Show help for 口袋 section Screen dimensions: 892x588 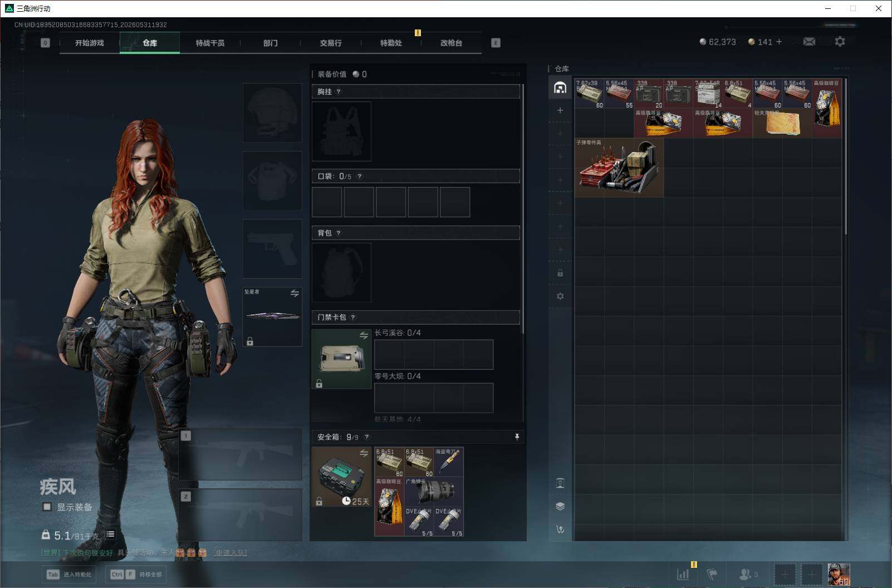[x=360, y=177]
